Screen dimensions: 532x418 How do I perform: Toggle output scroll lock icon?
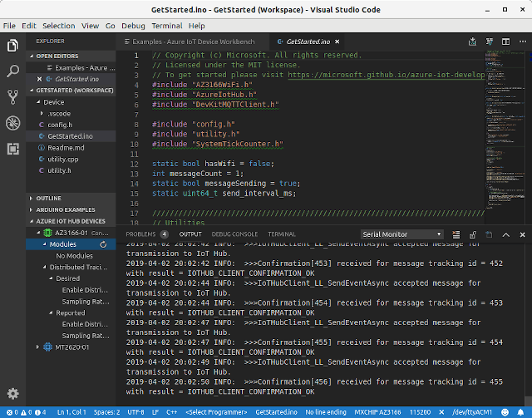[473, 234]
